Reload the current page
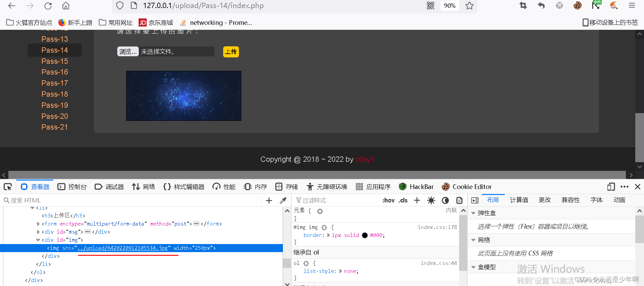This screenshot has height=286, width=644. coord(48,6)
